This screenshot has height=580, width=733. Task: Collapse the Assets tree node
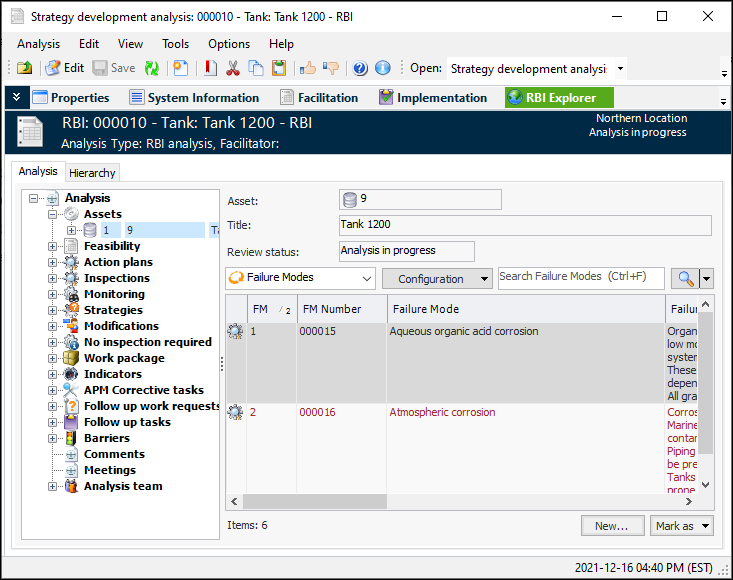pos(52,214)
